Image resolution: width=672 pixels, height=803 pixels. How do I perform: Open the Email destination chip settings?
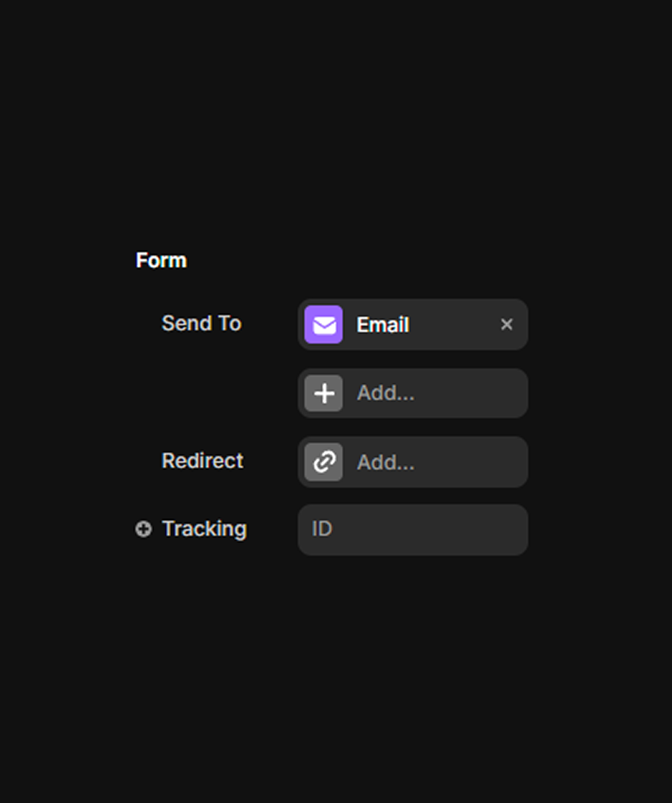point(402,325)
